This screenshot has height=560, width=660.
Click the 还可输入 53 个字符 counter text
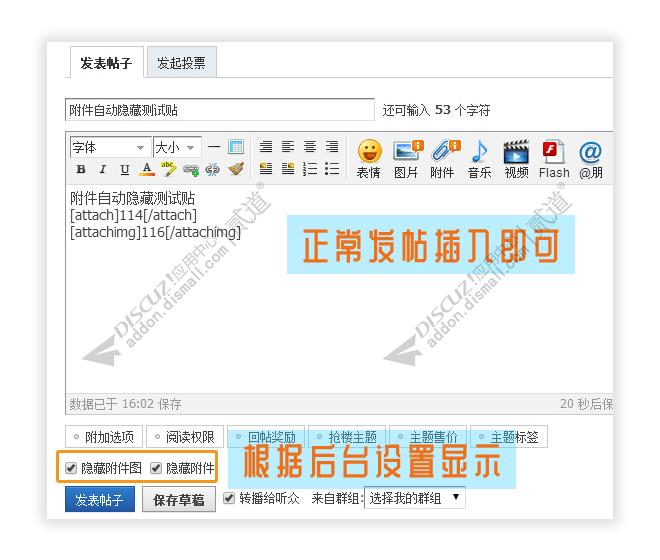click(x=436, y=110)
